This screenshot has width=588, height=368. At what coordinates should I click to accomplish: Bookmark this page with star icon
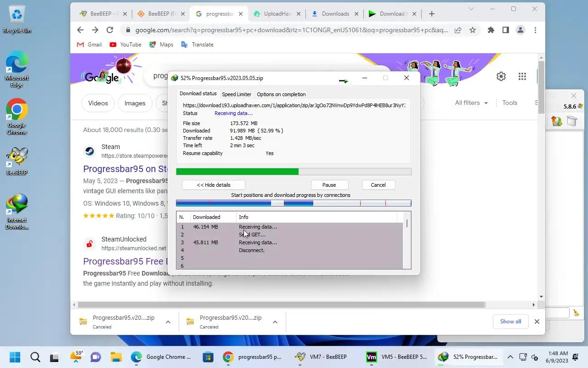coord(472,30)
